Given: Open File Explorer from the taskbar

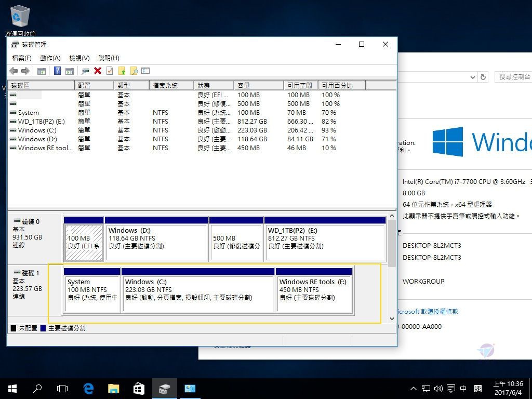Looking at the screenshot, I should pyautogui.click(x=114, y=389).
